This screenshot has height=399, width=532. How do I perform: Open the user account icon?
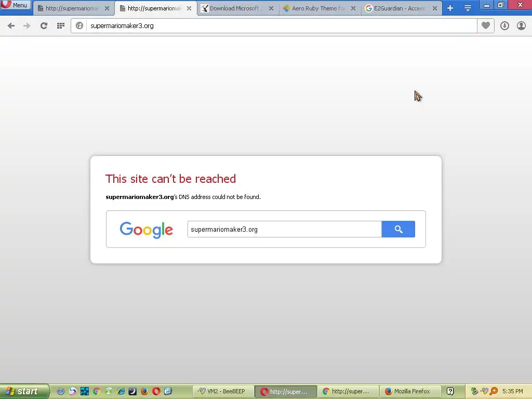521,26
